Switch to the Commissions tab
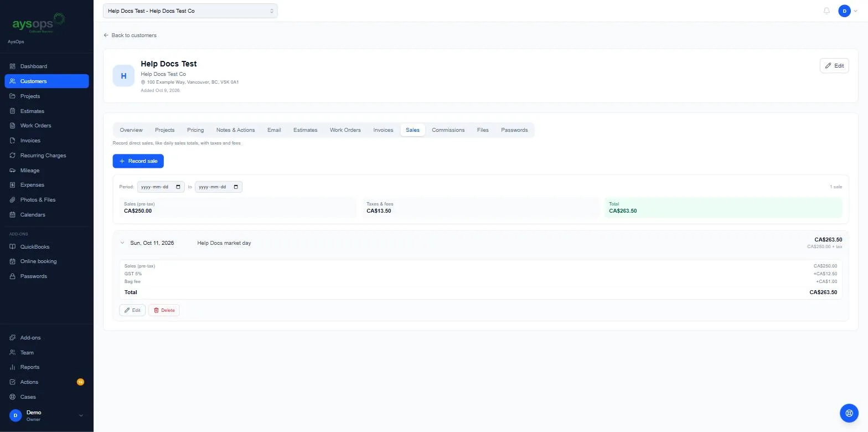868x432 pixels. (448, 130)
